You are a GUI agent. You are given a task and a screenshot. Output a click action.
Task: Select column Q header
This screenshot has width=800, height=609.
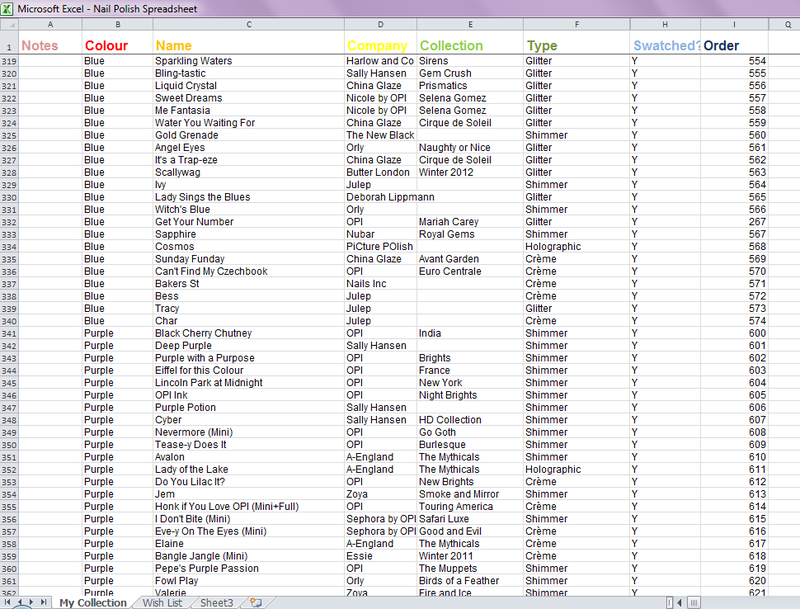(x=787, y=24)
